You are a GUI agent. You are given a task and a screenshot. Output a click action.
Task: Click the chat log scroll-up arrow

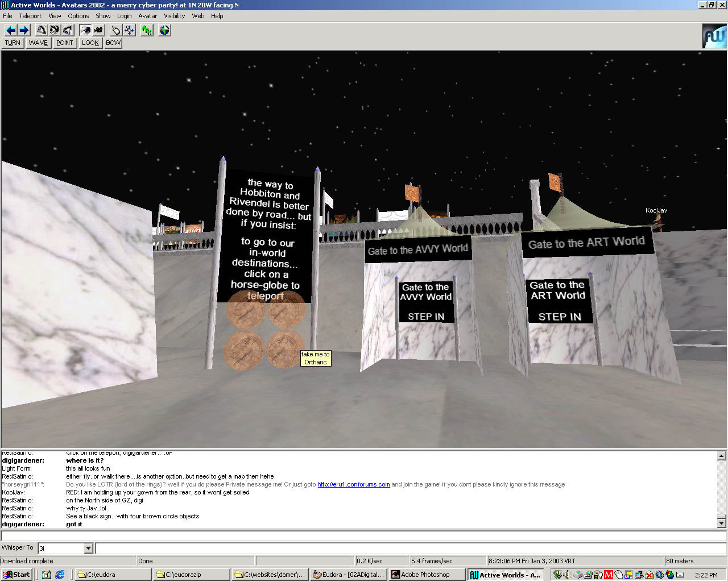tap(722, 456)
